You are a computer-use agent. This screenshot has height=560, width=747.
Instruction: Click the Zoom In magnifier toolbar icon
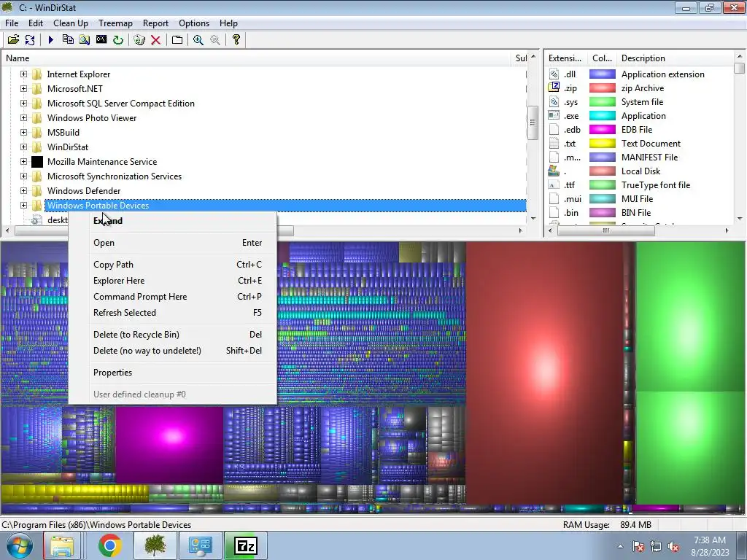[x=198, y=40]
